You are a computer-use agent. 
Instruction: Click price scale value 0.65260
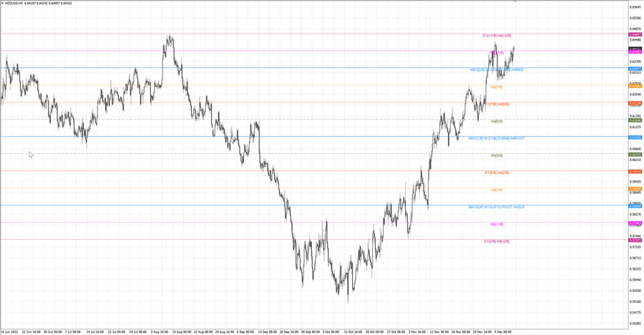pos(635,18)
